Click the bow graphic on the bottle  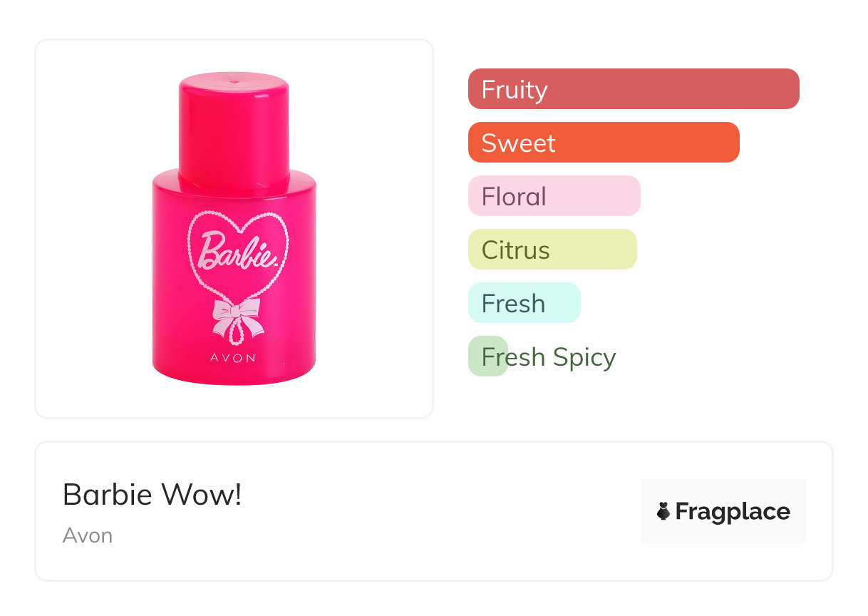click(x=237, y=314)
